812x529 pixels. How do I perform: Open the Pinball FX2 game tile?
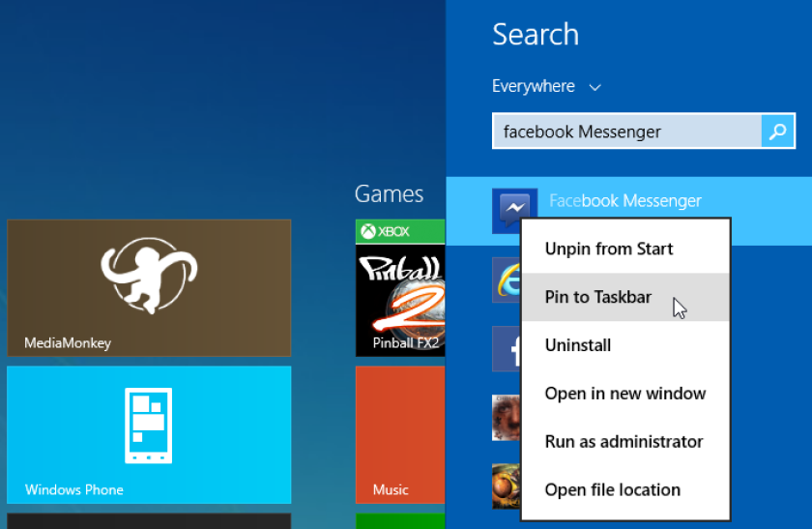[400, 287]
